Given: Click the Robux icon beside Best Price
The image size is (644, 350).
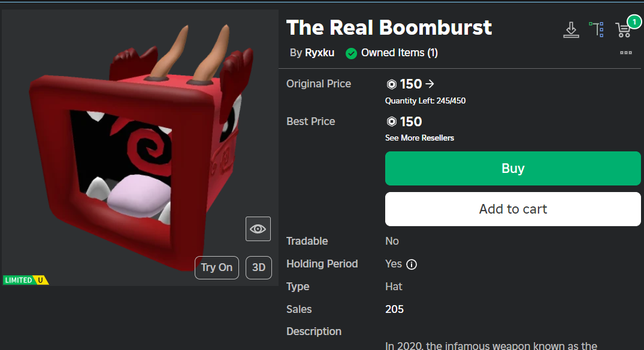Looking at the screenshot, I should [392, 122].
